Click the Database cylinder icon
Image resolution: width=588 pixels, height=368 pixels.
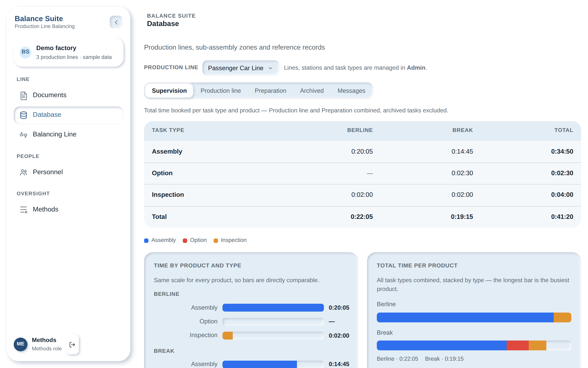pos(24,115)
